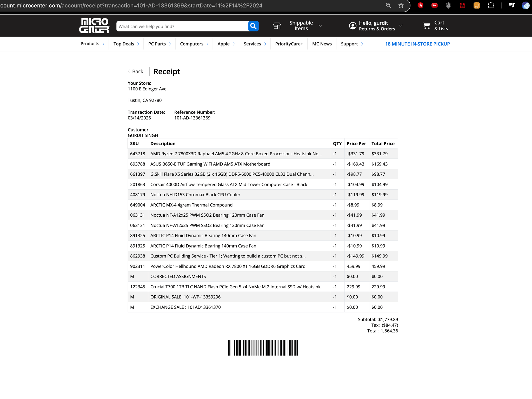
Task: Open the Apple menu
Action: pyautogui.click(x=223, y=44)
